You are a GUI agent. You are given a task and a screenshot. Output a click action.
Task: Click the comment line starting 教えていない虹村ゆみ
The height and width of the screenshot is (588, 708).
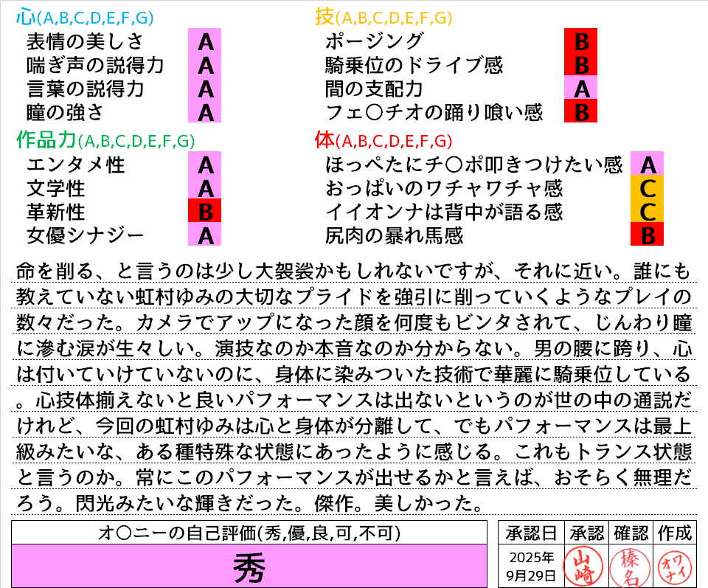[x=354, y=297]
